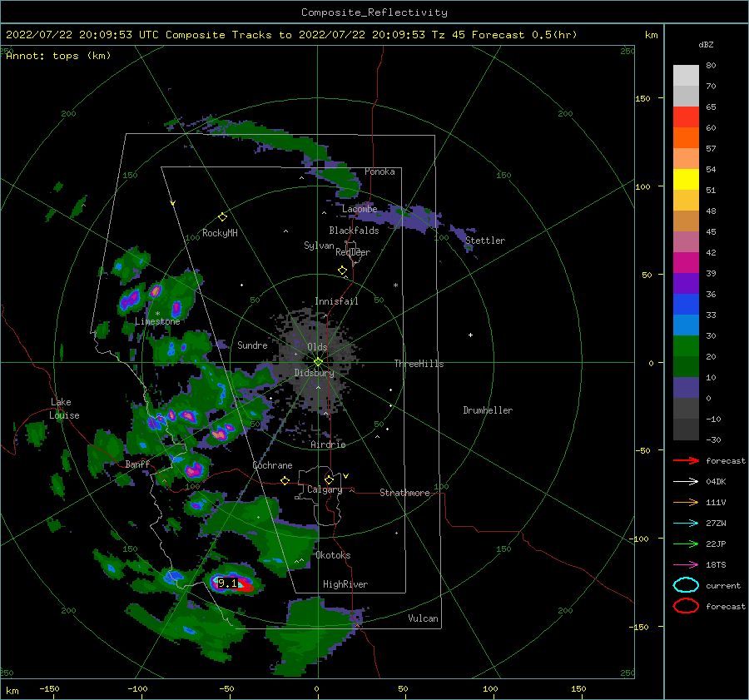This screenshot has width=749, height=700.
Task: Click the green 22JP arrow icon
Action: point(686,544)
